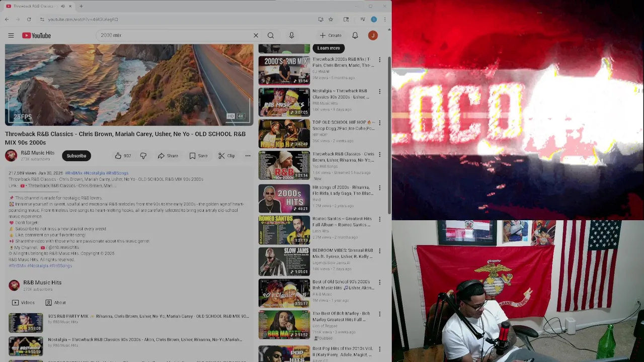Open Best of Old School 90's 2000's title
644x362 pixels.
pyautogui.click(x=343, y=285)
